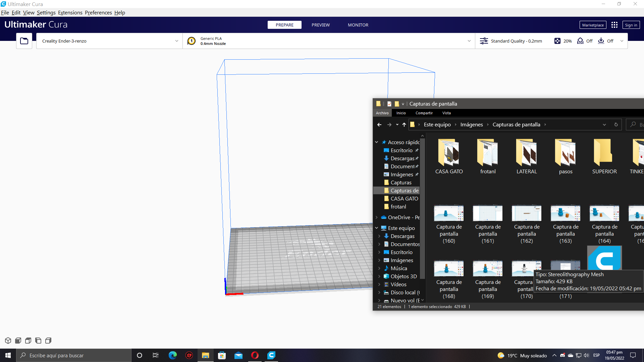Expand the Objetos 3D tree node

pos(379,277)
